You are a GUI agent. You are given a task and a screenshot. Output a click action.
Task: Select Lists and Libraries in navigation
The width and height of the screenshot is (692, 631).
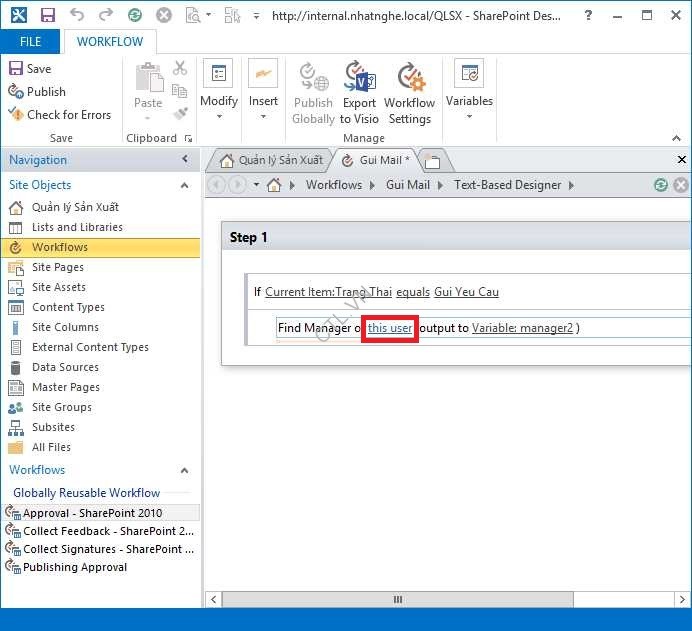(x=77, y=227)
